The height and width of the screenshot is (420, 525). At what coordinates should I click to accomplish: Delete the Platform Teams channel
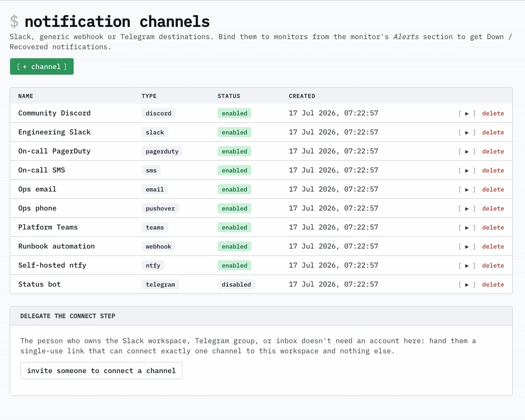[x=493, y=228]
